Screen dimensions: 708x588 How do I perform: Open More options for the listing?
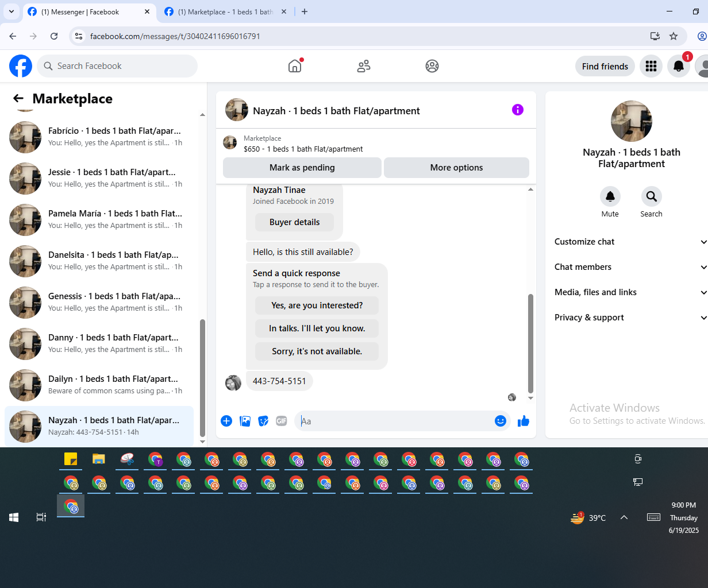click(456, 168)
